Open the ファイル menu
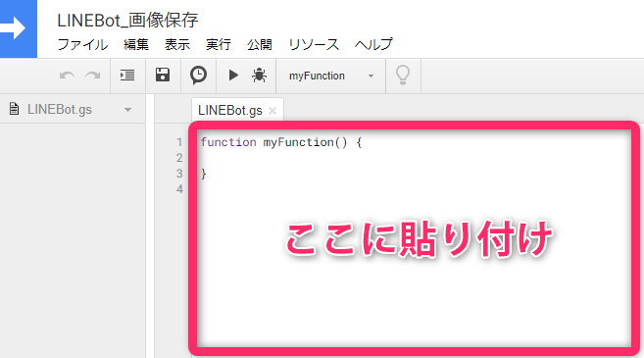Viewport: 644px width, 358px height. tap(82, 44)
